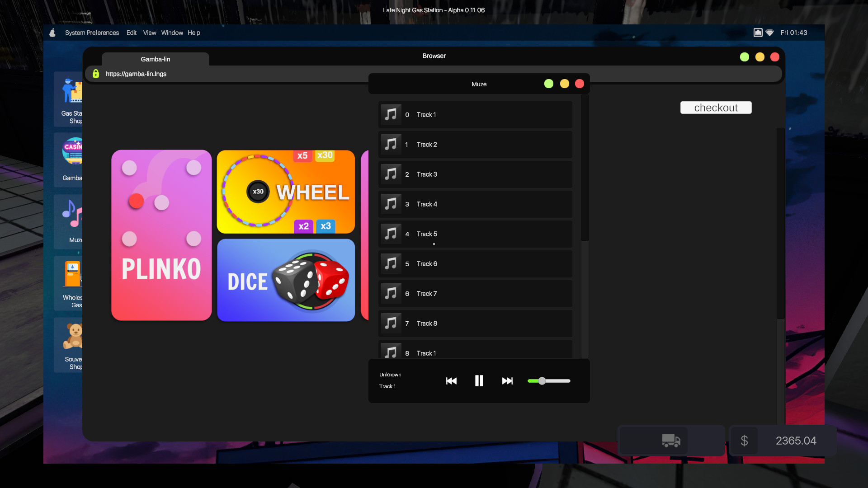
Task: Open the Window menu in menu bar
Action: (172, 33)
